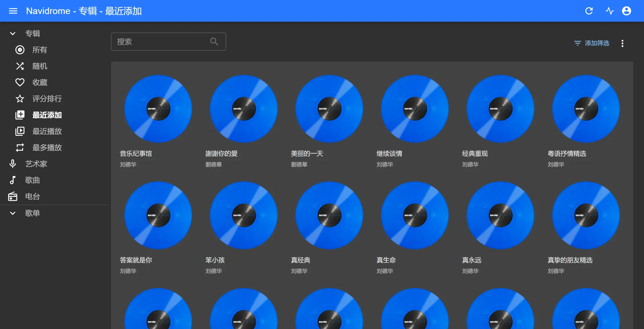Click into the 搜索 search field

161,42
